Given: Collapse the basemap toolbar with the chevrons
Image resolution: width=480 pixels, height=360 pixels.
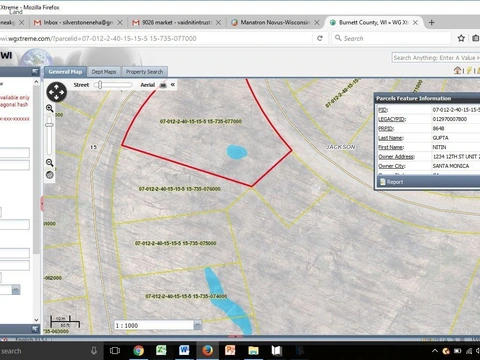Looking at the screenshot, I should [173, 85].
